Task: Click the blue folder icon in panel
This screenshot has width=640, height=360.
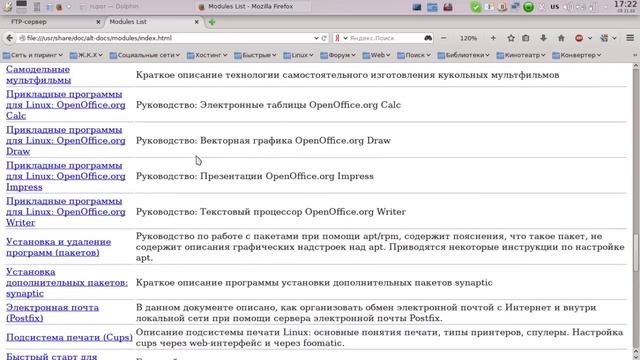Action: click(432, 7)
